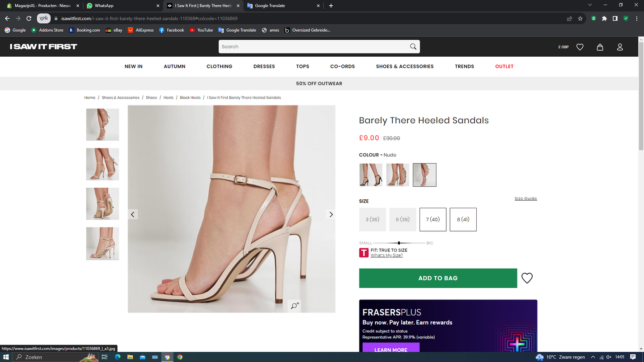The image size is (644, 362).
Task: Show next product image arrow
Action: (x=331, y=215)
